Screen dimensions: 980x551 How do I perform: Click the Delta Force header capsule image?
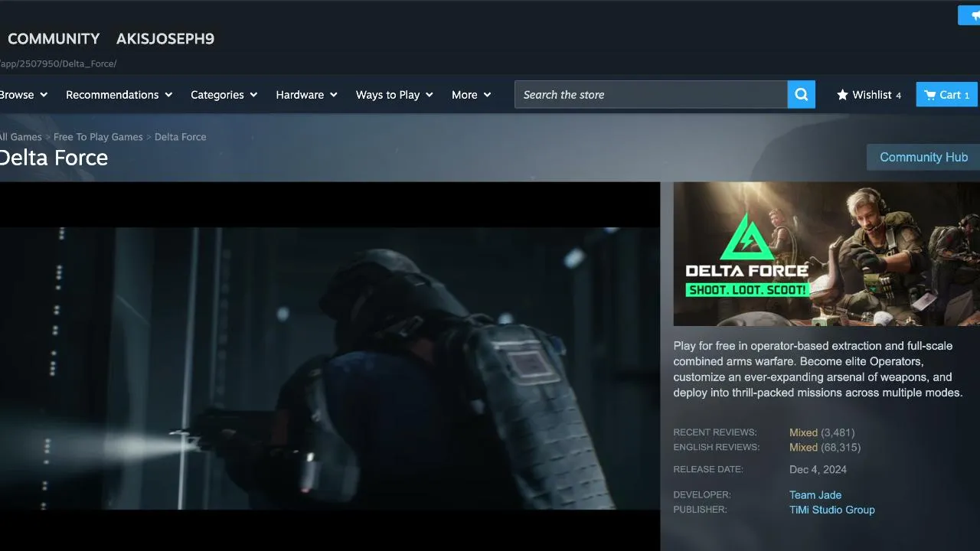click(x=827, y=254)
